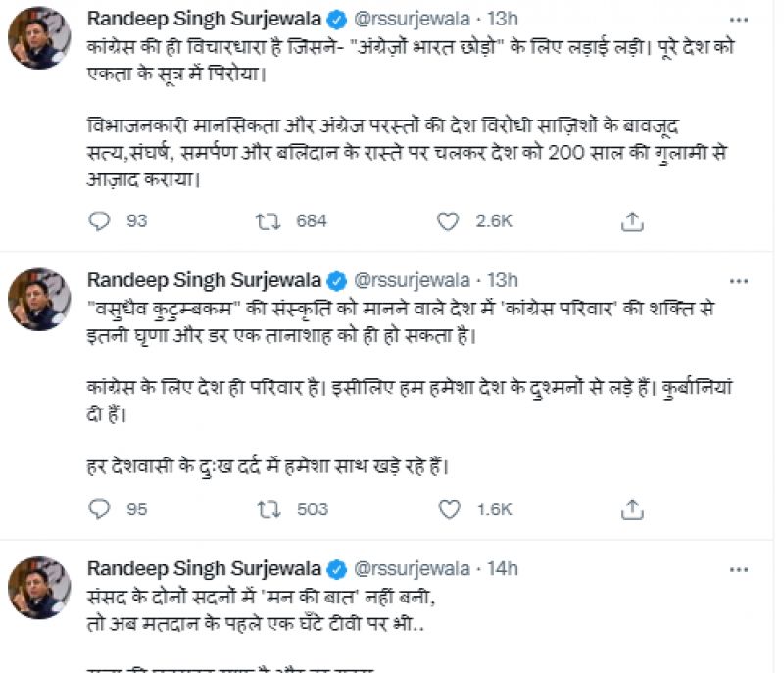Reply to the tweet with 95 replies

[99, 509]
